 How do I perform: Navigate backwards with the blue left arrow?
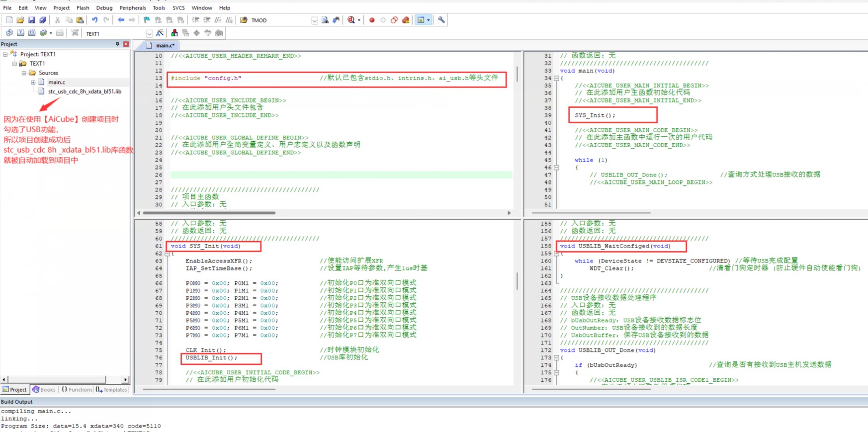pyautogui.click(x=121, y=20)
